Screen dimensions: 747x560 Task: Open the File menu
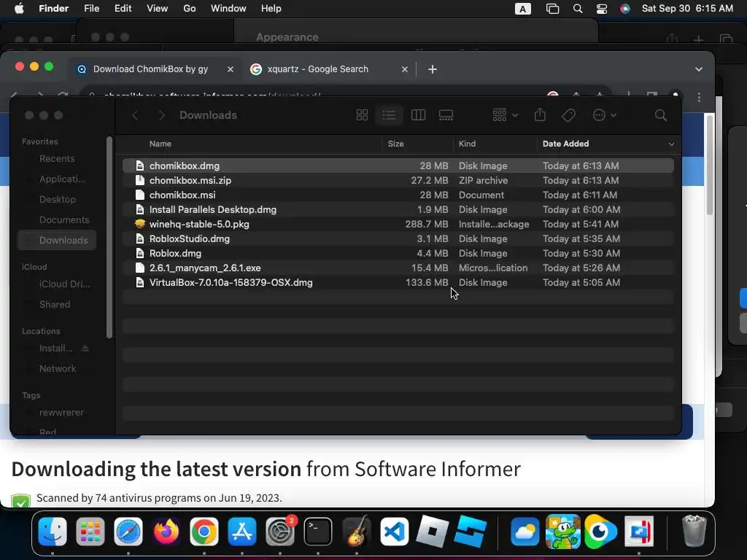click(x=91, y=9)
